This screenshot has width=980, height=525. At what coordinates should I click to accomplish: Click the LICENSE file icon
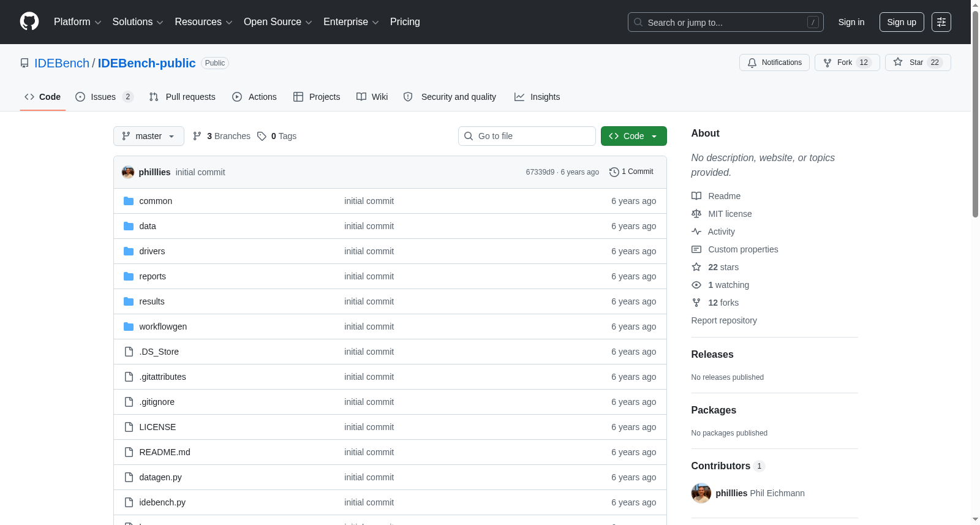coord(129,427)
